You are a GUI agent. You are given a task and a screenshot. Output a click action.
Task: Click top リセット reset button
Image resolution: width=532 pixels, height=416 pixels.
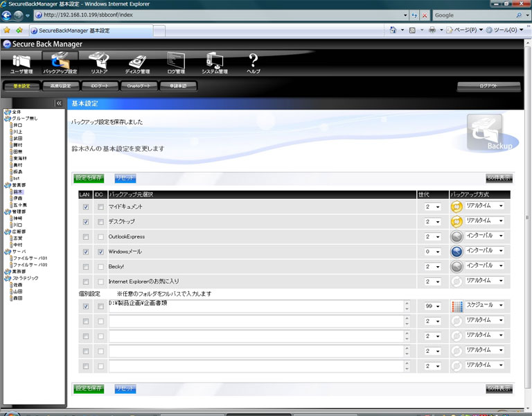pyautogui.click(x=125, y=178)
